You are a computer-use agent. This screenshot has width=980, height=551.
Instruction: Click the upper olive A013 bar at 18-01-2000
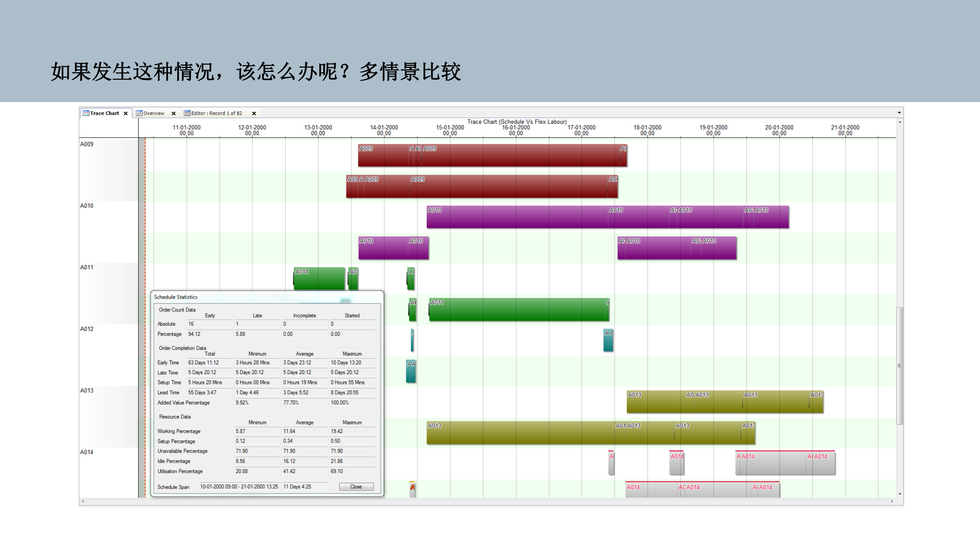click(x=656, y=402)
